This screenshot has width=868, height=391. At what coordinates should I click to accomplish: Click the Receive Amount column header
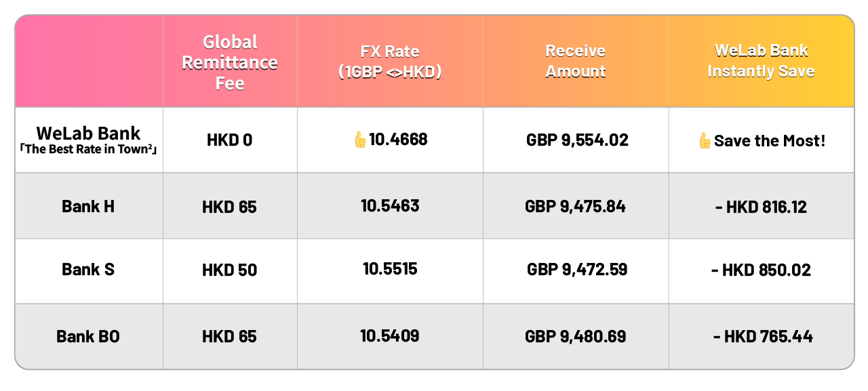pyautogui.click(x=576, y=61)
